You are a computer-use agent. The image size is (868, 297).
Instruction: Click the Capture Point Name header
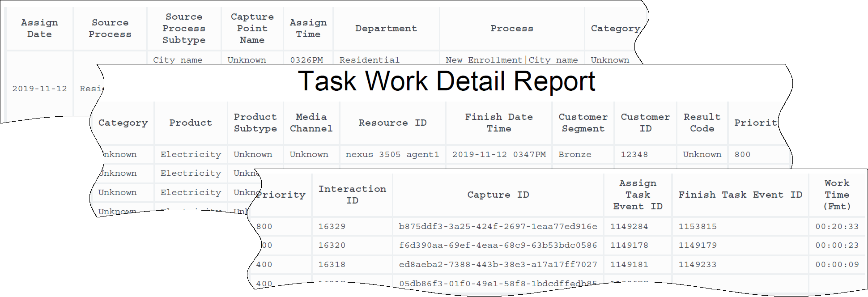252,28
